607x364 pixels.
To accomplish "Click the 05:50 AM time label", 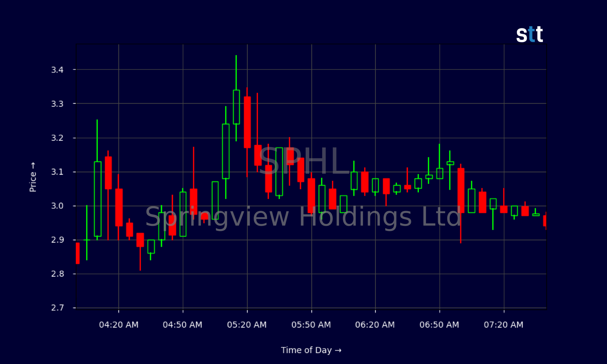I will click(x=311, y=325).
